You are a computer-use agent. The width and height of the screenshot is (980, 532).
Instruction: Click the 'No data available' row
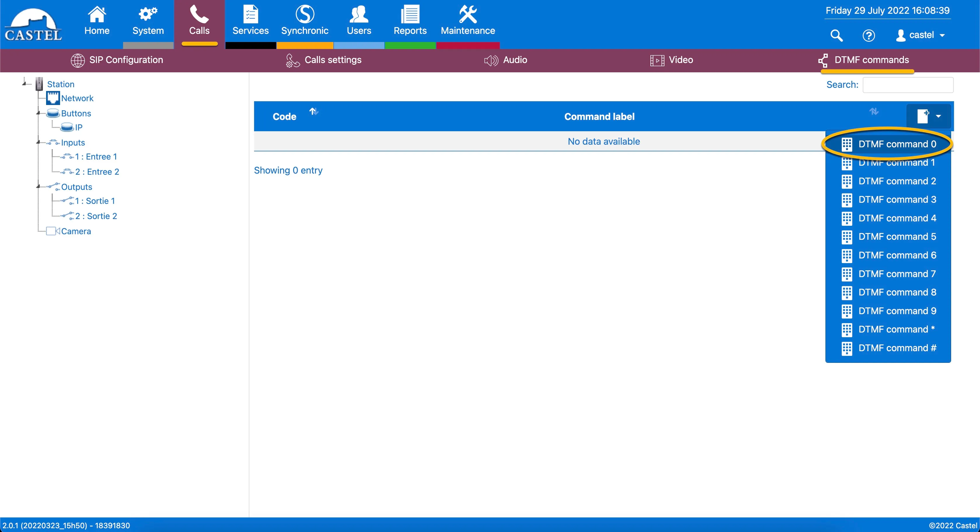[x=604, y=141]
